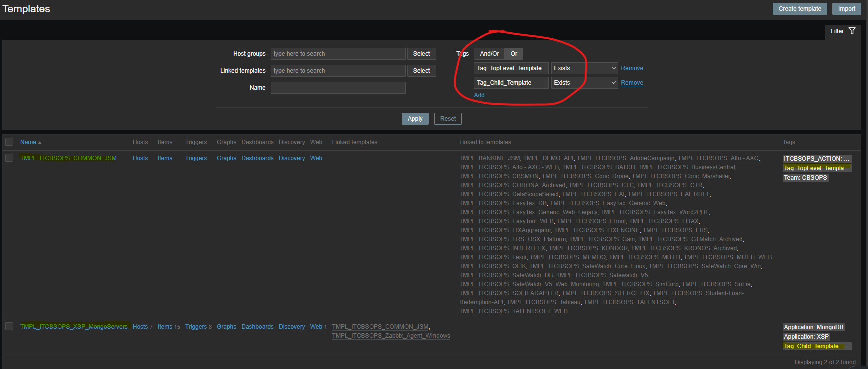Click the Filter funnel icon
This screenshot has height=369, width=868.
852,31
